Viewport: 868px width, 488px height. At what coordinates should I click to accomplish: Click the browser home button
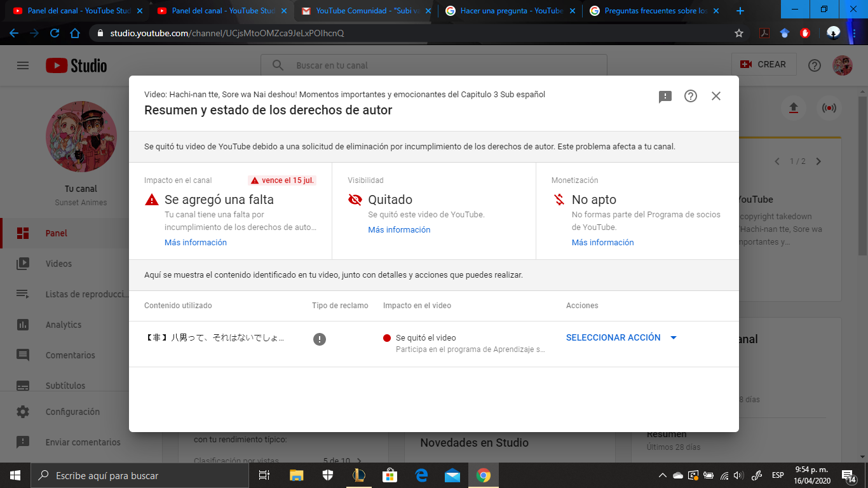(x=75, y=33)
